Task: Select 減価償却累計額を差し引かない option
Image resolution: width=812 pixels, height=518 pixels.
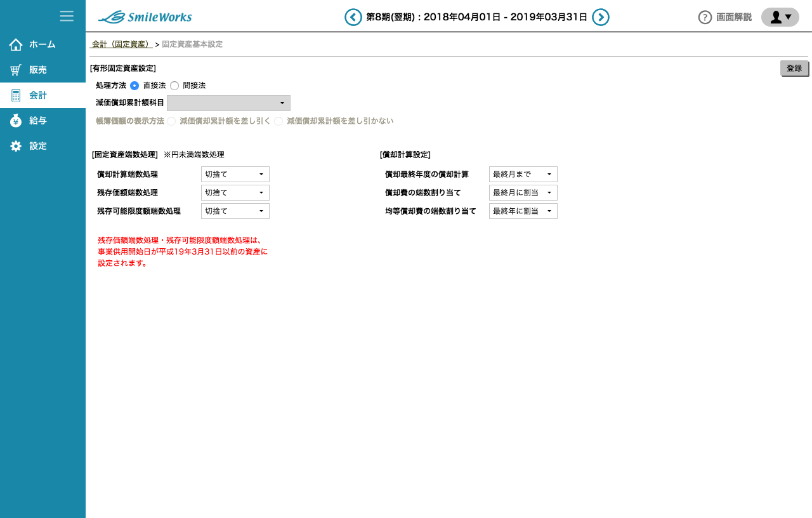Action: point(278,121)
